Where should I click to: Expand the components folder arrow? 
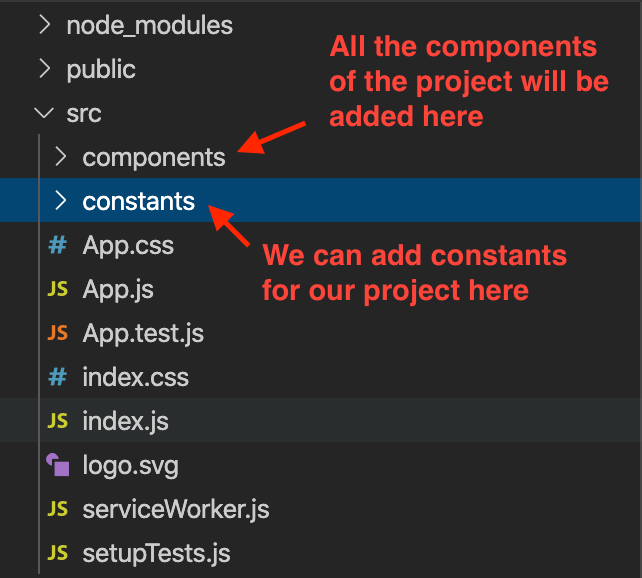[x=60, y=158]
